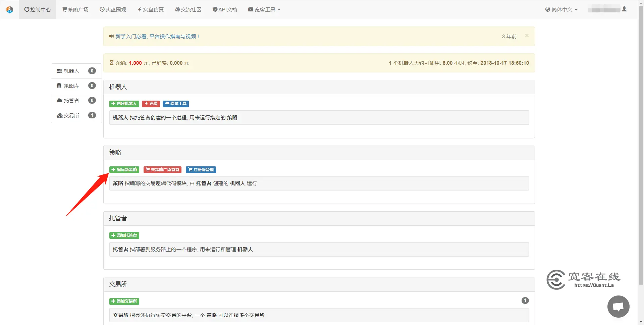Image resolution: width=644 pixels, height=325 pixels.
Task: Click the user account icon
Action: pyautogui.click(x=624, y=9)
